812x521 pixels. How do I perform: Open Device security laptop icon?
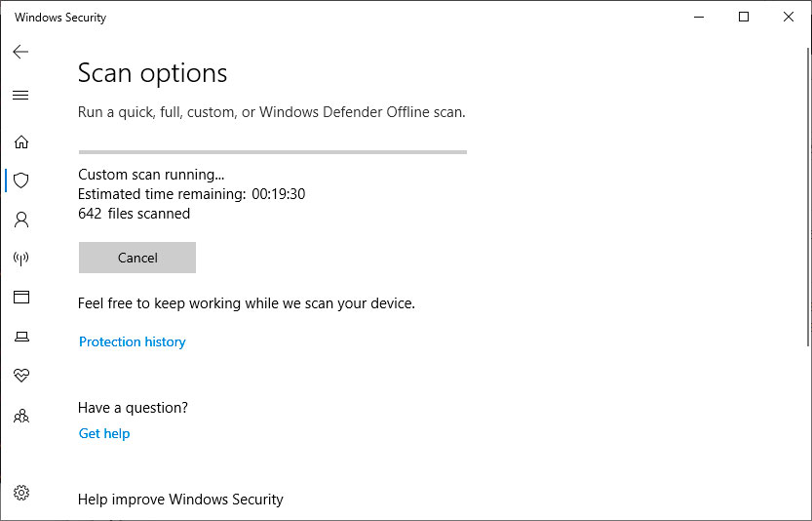point(20,337)
